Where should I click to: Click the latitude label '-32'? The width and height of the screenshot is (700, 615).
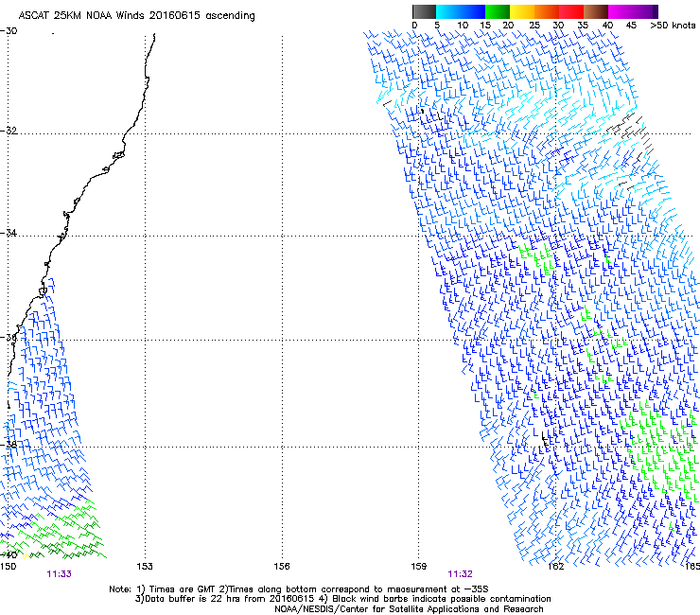click(9, 131)
